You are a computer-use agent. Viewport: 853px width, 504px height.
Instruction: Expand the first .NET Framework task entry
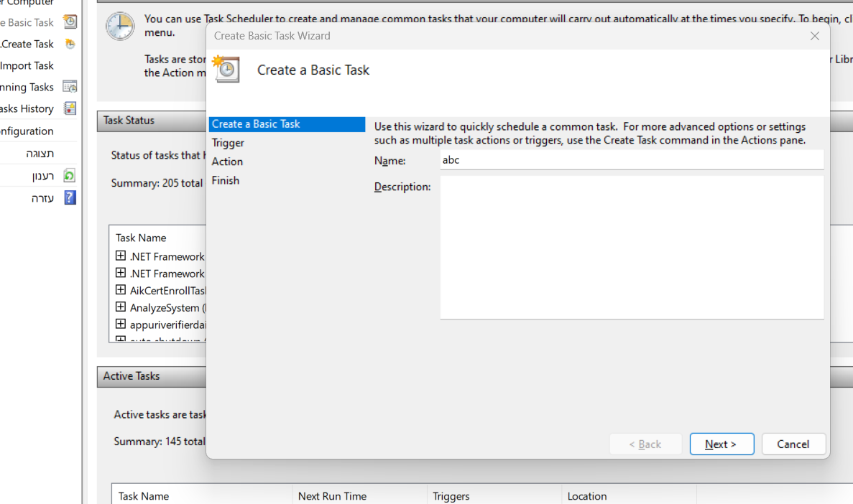pos(121,256)
